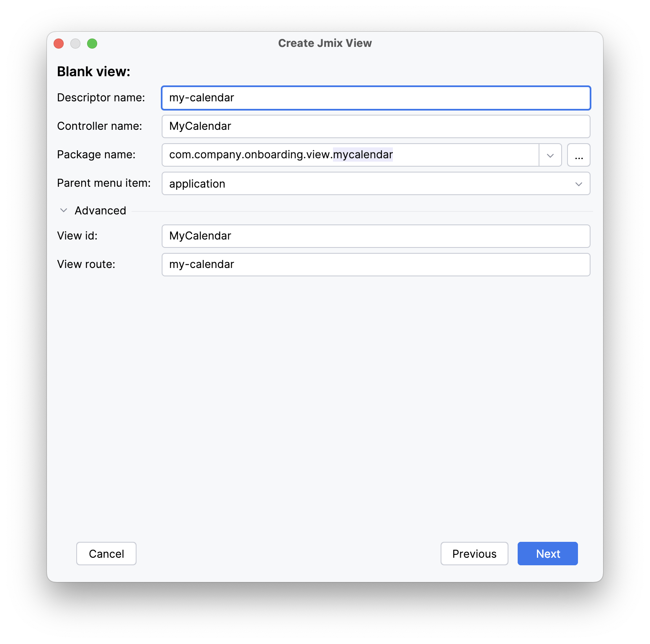Open the package browse dialog via ellipsis button
Viewport: 650px width, 644px height.
pyautogui.click(x=578, y=155)
